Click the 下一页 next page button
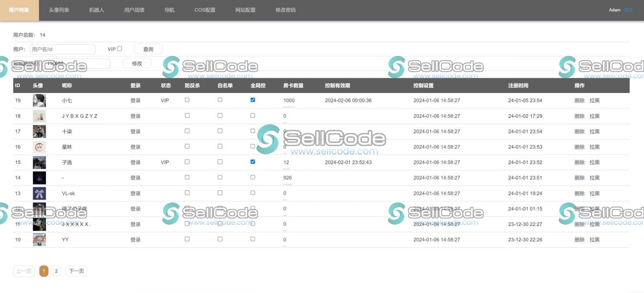644x293 pixels. (76, 271)
